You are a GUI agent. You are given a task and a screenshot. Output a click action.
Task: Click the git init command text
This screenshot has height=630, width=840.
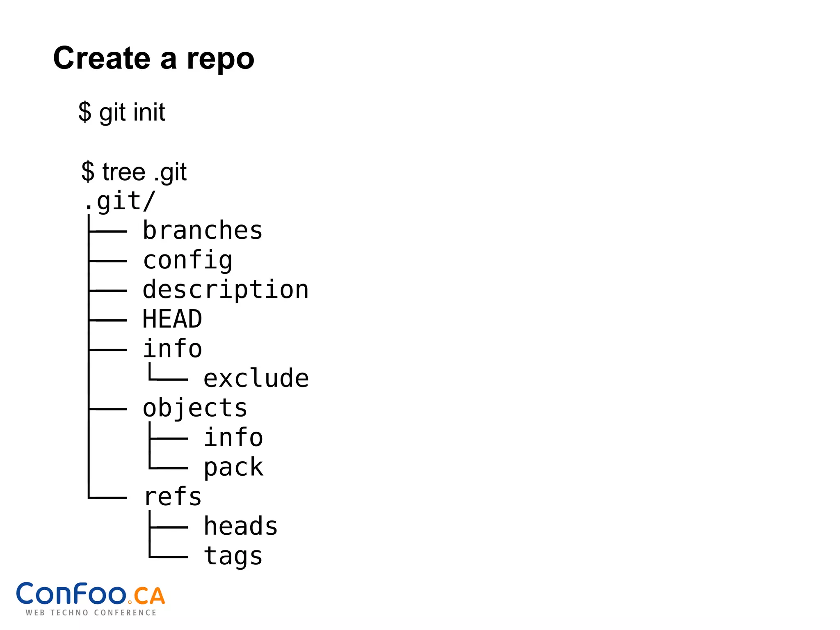[132, 112]
